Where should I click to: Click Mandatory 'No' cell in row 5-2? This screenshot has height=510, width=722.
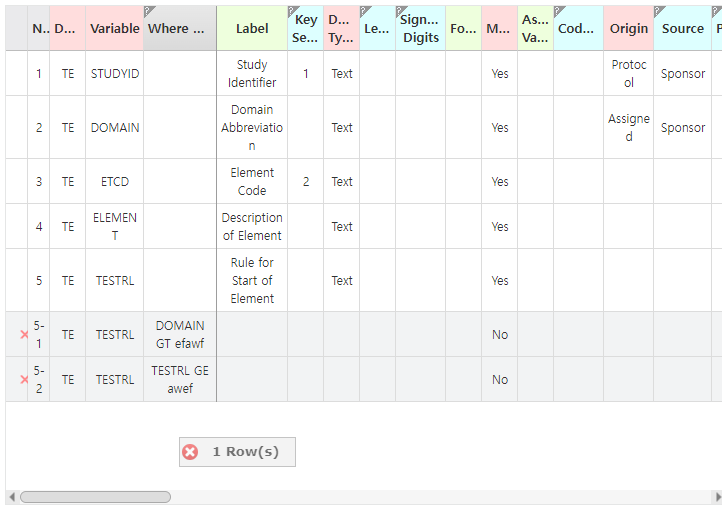click(500, 380)
